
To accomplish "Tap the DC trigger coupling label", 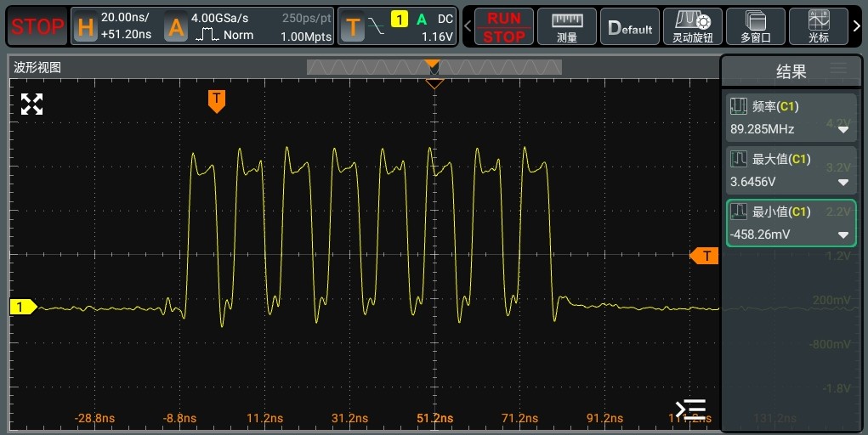I will pyautogui.click(x=445, y=20).
